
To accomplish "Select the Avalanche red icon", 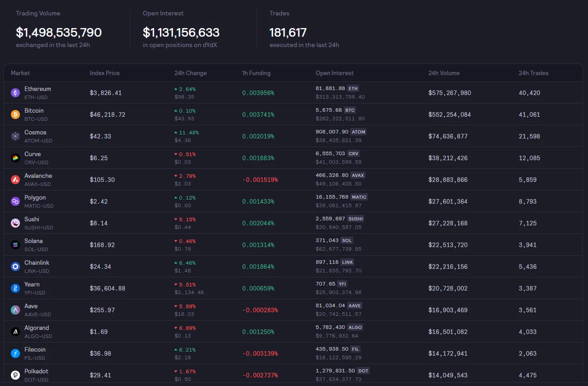I will coord(15,180).
